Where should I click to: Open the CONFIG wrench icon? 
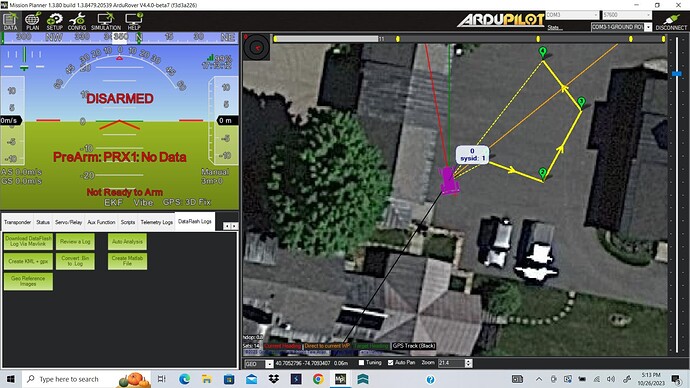(x=77, y=21)
